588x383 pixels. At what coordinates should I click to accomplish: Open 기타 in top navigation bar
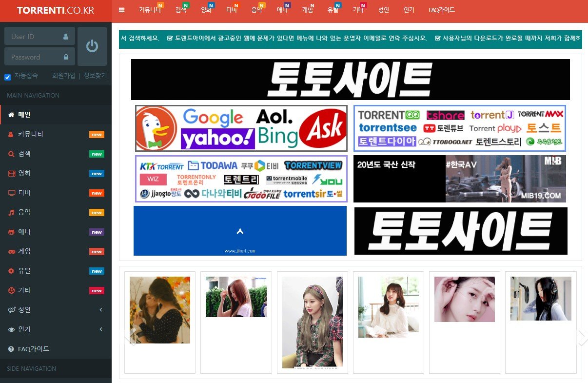click(358, 10)
